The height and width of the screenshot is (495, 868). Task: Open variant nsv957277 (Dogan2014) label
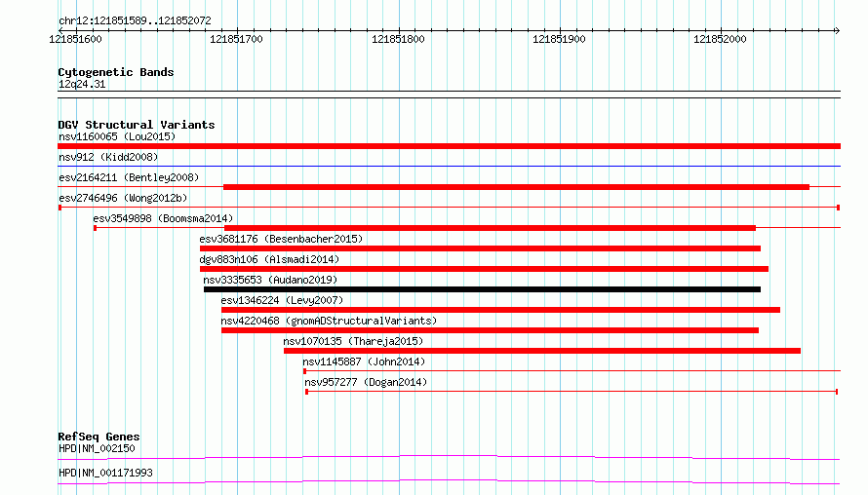tap(366, 382)
